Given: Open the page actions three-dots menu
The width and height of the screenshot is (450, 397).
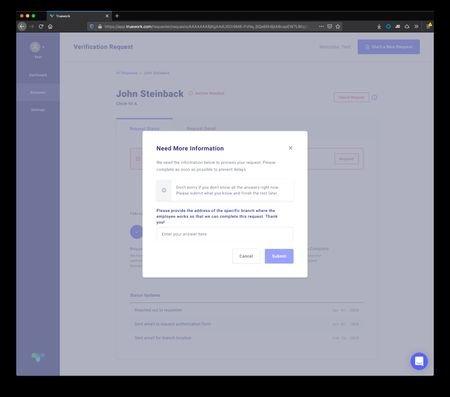Looking at the screenshot, I should (x=321, y=26).
